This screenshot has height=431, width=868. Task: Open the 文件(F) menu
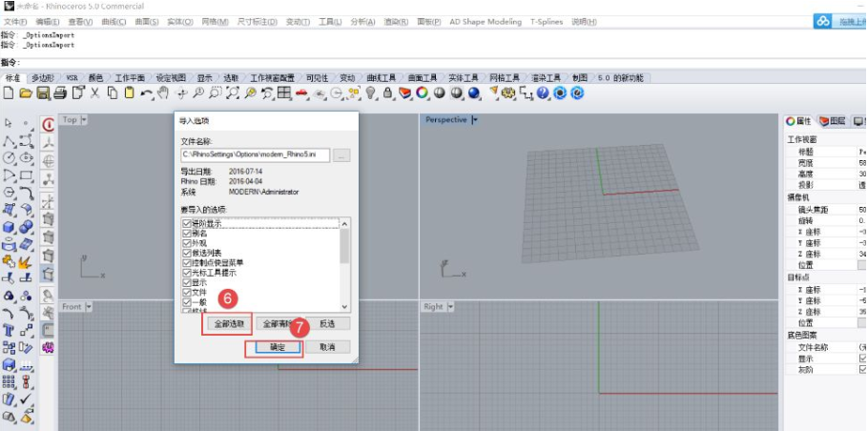coord(15,22)
